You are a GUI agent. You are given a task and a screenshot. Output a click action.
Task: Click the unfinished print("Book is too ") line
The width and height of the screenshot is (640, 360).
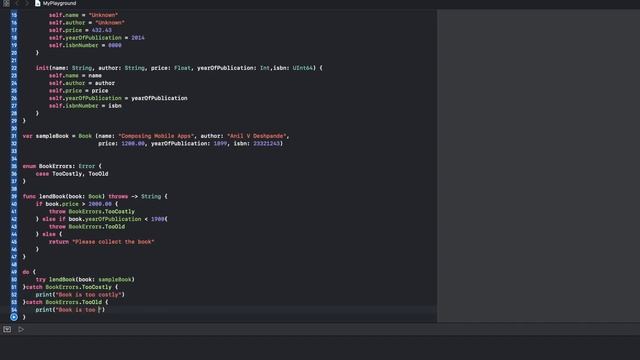(x=70, y=310)
